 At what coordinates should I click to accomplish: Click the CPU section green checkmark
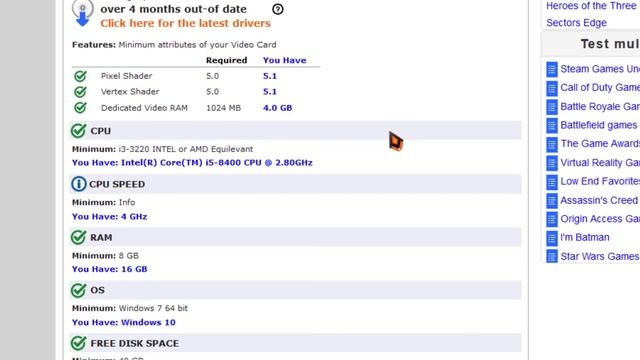point(78,131)
